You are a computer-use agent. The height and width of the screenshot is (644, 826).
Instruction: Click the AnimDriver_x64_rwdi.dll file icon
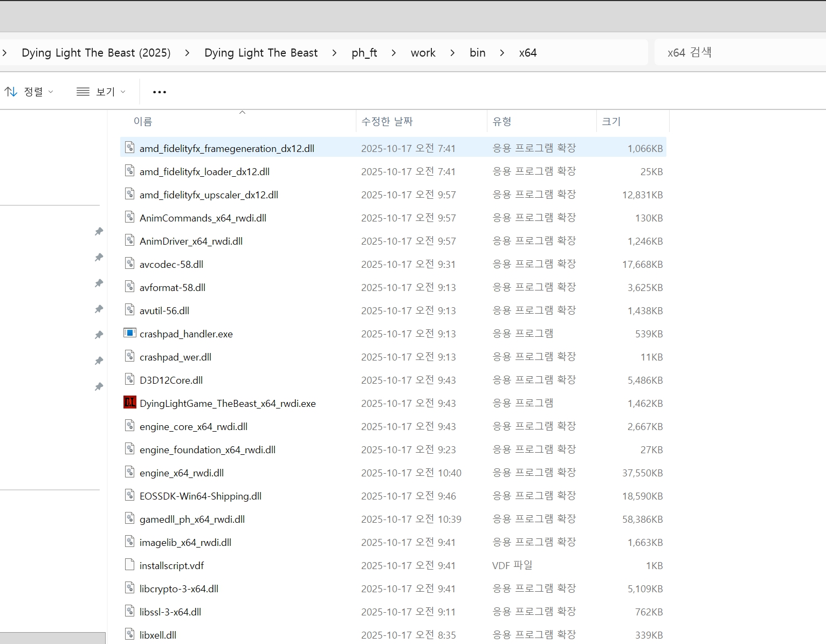point(129,240)
